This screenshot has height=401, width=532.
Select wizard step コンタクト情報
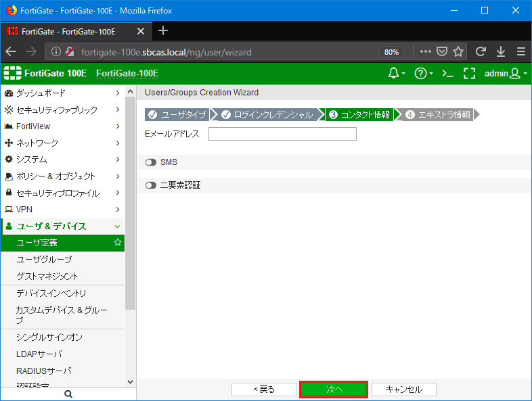click(360, 114)
